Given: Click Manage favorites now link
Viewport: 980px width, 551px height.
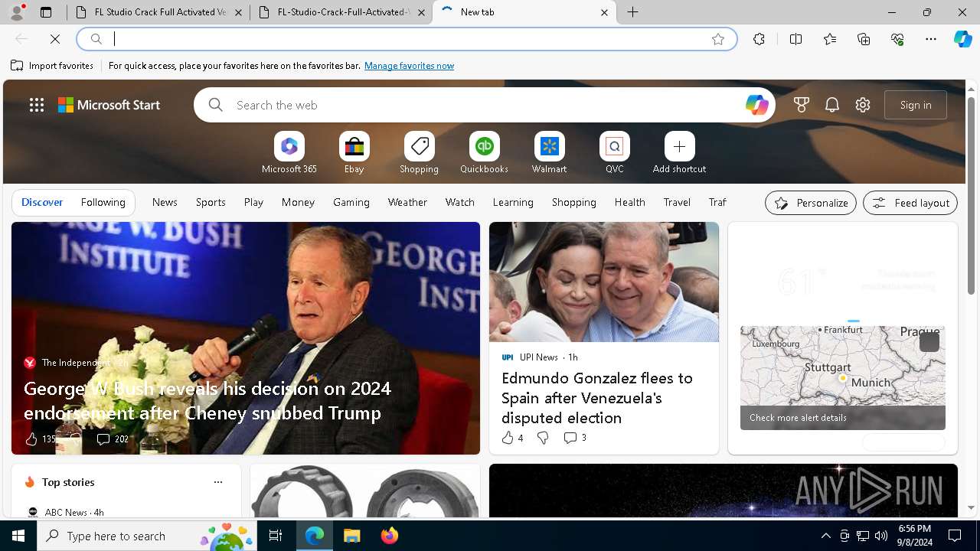Looking at the screenshot, I should point(409,66).
